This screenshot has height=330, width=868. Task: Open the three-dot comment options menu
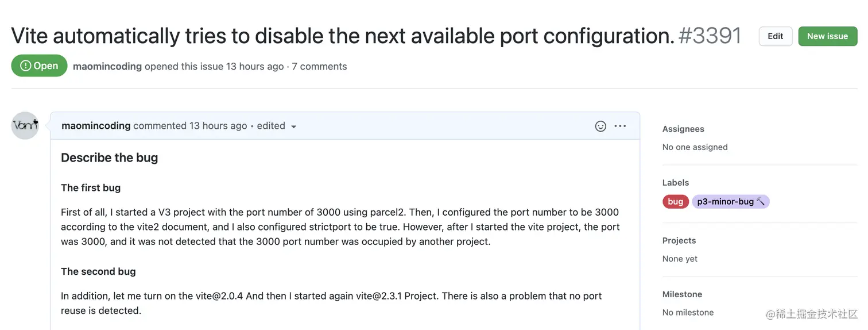pos(620,126)
